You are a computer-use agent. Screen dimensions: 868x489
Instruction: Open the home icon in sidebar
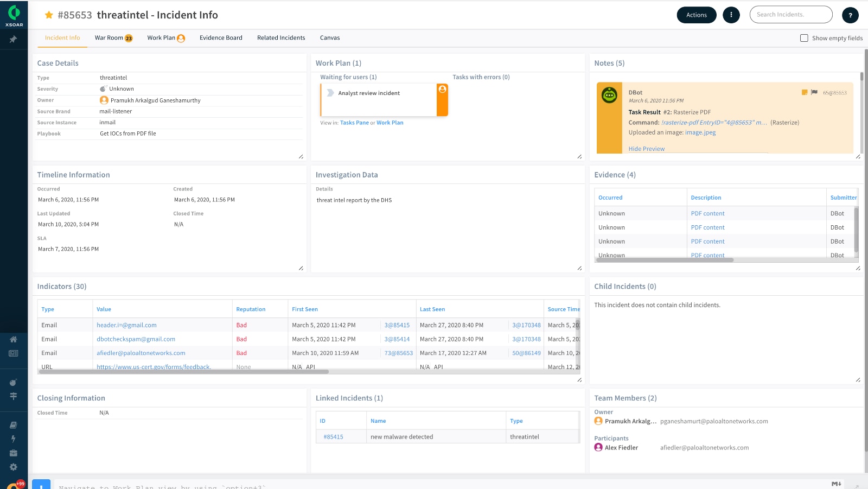(x=14, y=339)
